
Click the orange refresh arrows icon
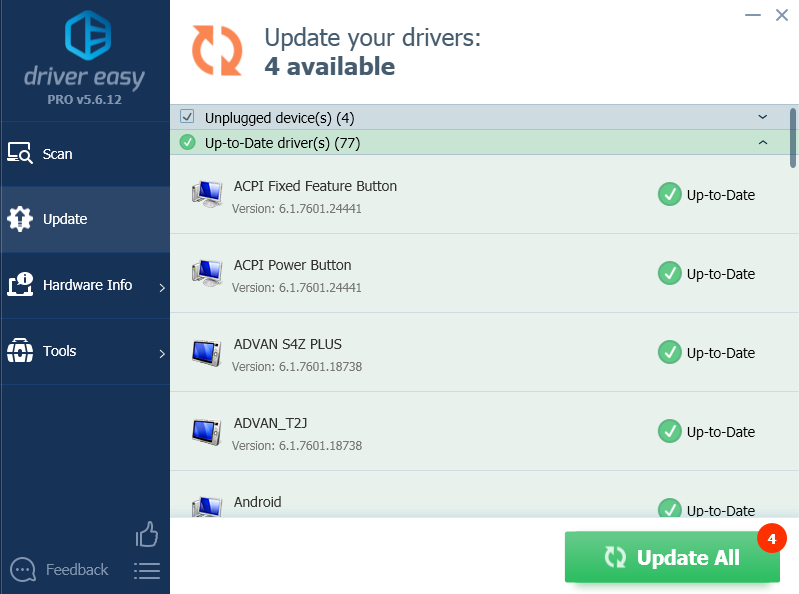[x=217, y=50]
